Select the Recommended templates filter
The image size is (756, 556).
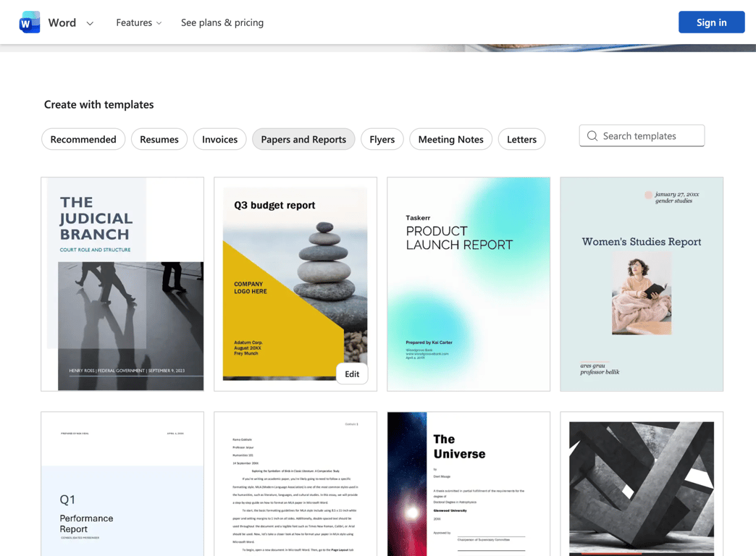[x=83, y=138]
